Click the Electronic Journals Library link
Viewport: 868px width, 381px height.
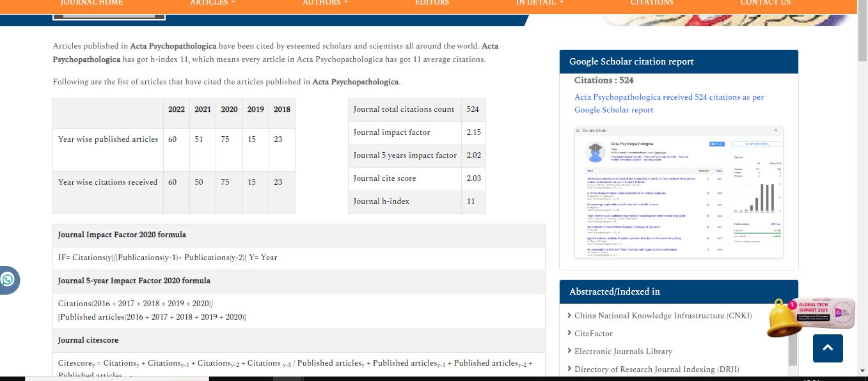click(x=623, y=351)
